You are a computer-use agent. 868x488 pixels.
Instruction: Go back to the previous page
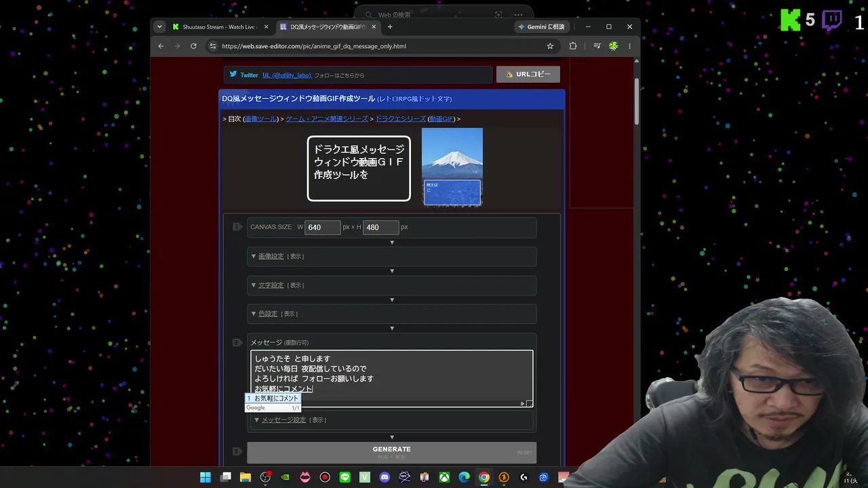(x=161, y=46)
